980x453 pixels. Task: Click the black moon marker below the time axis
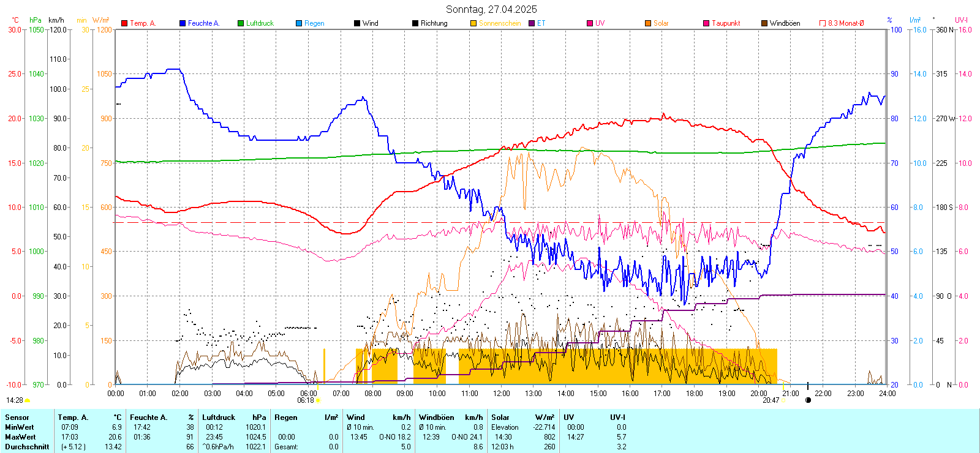808,400
